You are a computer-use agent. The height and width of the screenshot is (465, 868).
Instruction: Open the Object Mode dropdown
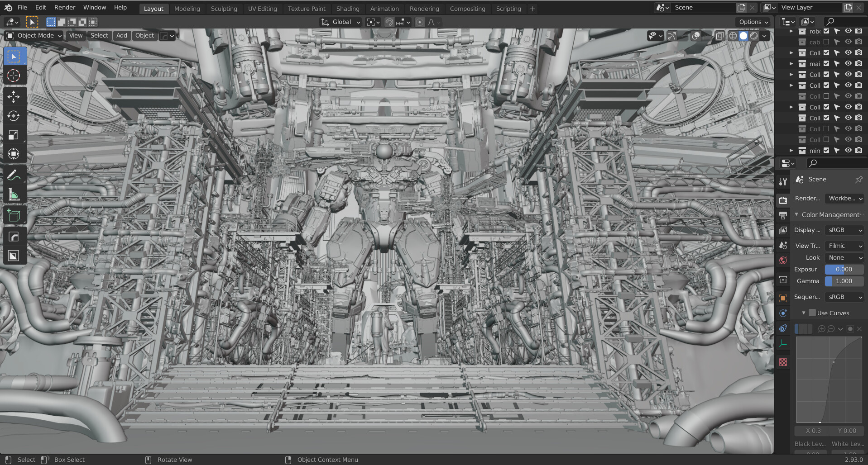tap(34, 36)
